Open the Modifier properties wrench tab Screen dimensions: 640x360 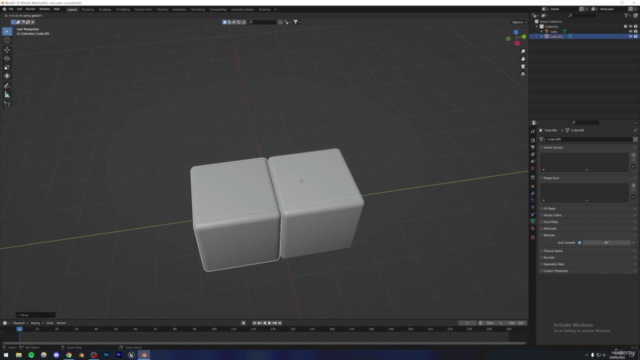[x=533, y=193]
